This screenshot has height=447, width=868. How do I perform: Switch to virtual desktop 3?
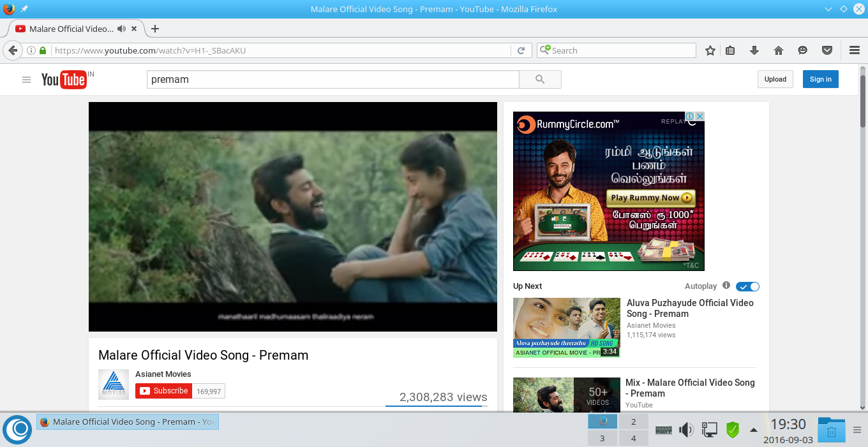(x=602, y=438)
